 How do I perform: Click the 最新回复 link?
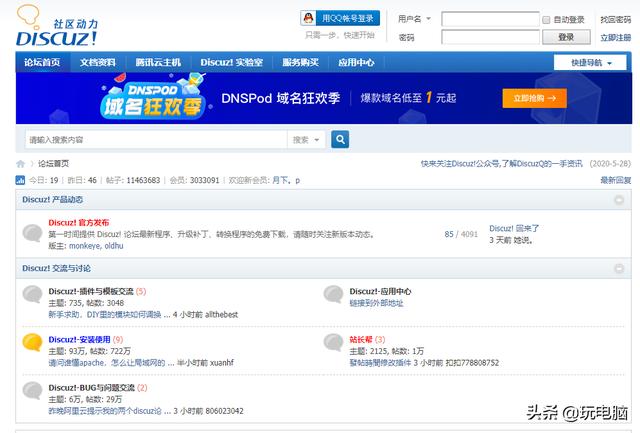616,180
